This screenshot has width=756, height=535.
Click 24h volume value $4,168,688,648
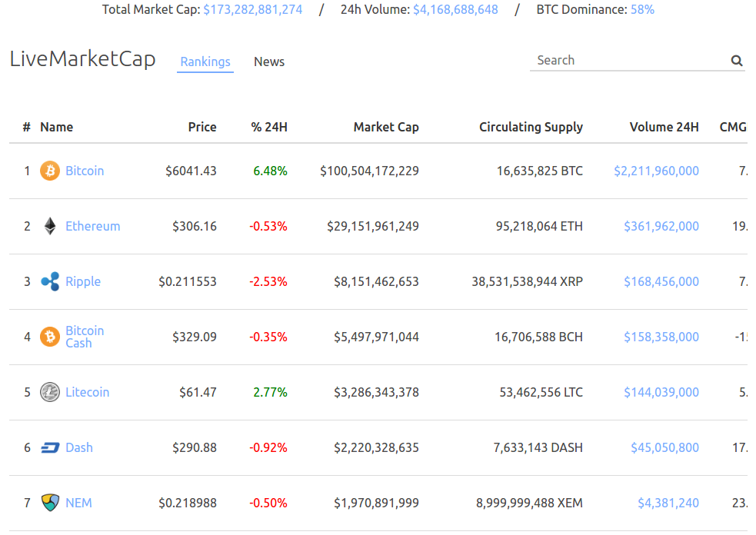pyautogui.click(x=455, y=10)
